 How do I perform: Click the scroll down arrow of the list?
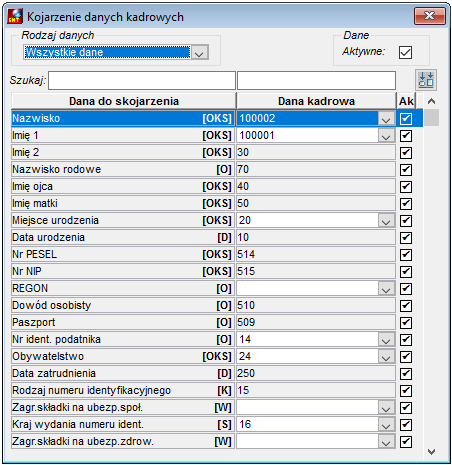click(431, 452)
